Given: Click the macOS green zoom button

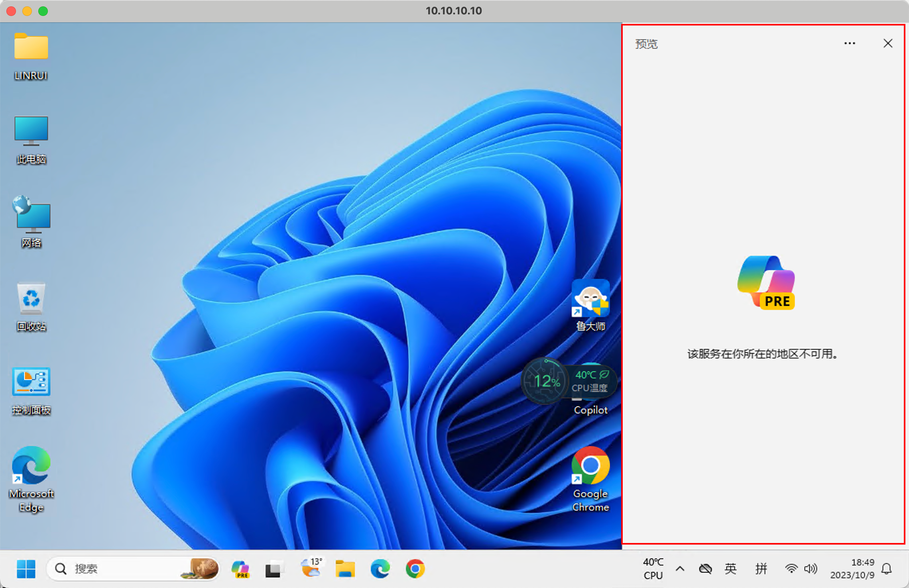Looking at the screenshot, I should click(43, 11).
